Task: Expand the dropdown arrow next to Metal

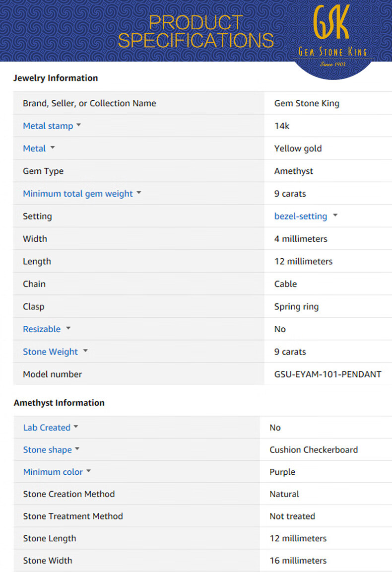Action: click(x=53, y=148)
